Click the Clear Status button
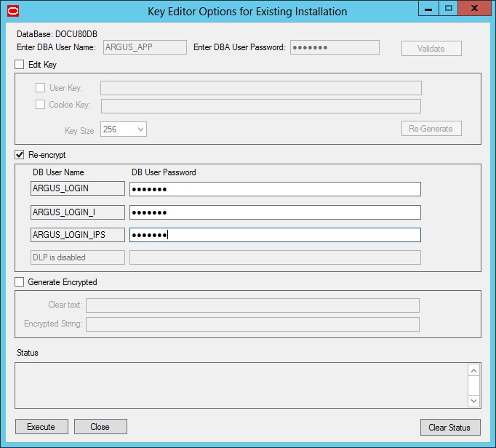 pyautogui.click(x=450, y=428)
